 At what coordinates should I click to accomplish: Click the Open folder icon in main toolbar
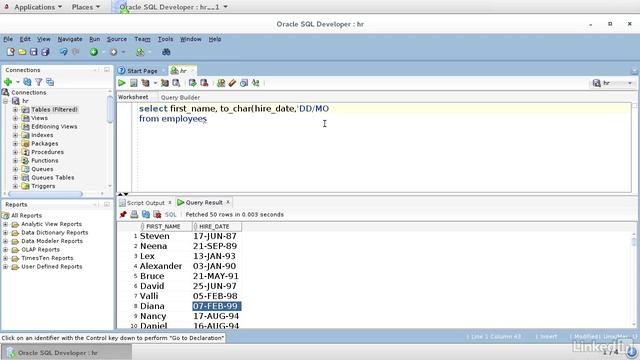tap(22, 52)
